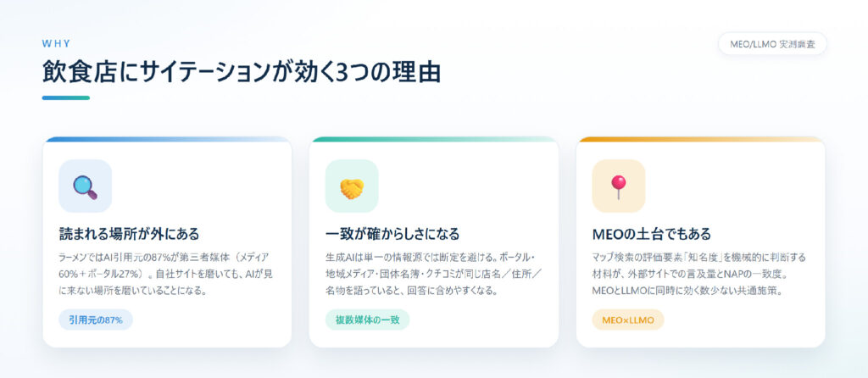Select the MEO×LLMO orange tag pill
868x378 pixels.
tap(628, 320)
